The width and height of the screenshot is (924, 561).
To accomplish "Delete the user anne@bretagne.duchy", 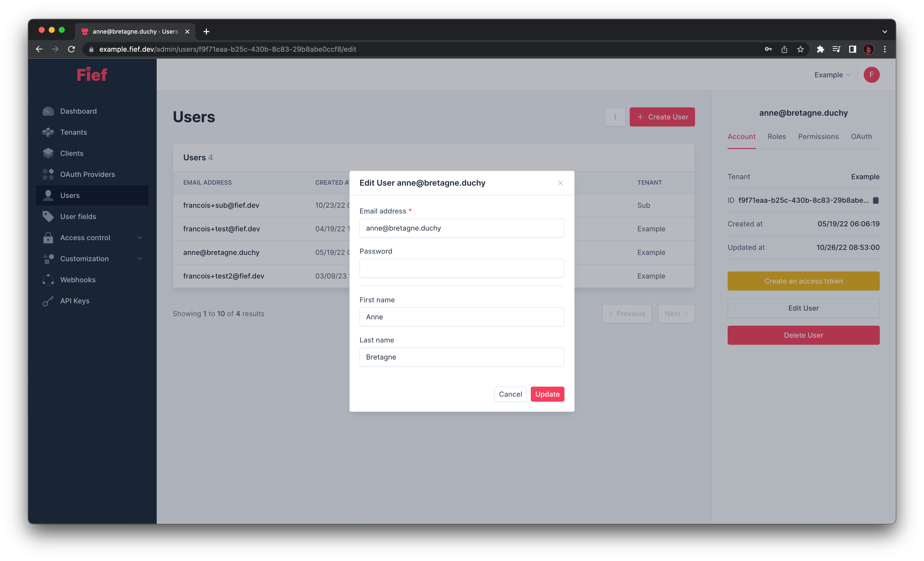I will pos(803,335).
